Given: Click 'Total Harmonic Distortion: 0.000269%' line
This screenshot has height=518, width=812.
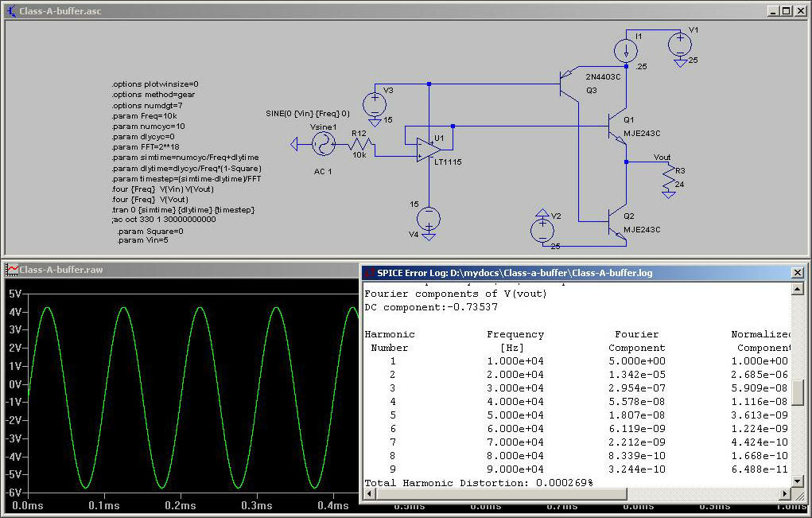Looking at the screenshot, I should (x=479, y=483).
